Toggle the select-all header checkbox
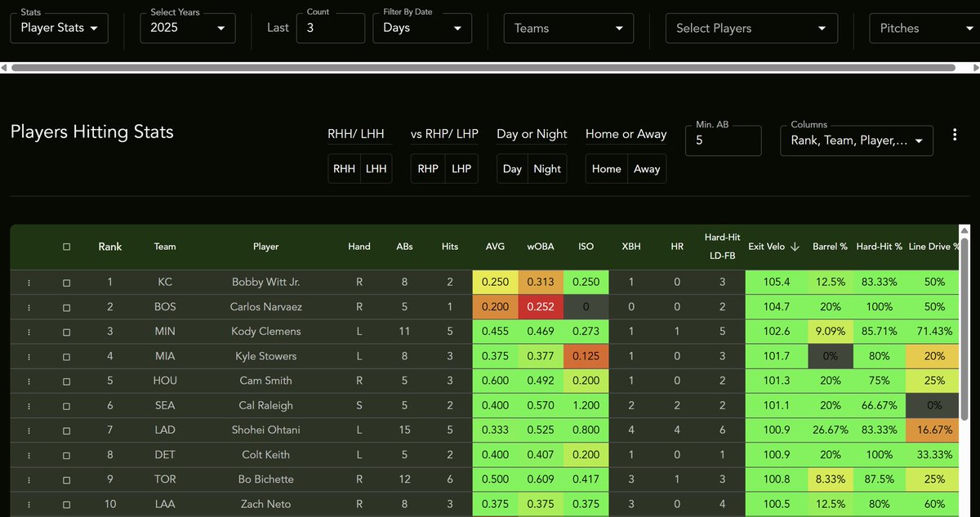 point(67,247)
